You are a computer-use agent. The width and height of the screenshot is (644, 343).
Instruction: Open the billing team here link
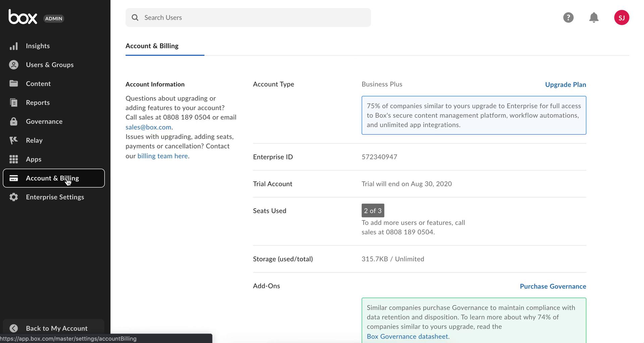pyautogui.click(x=163, y=156)
